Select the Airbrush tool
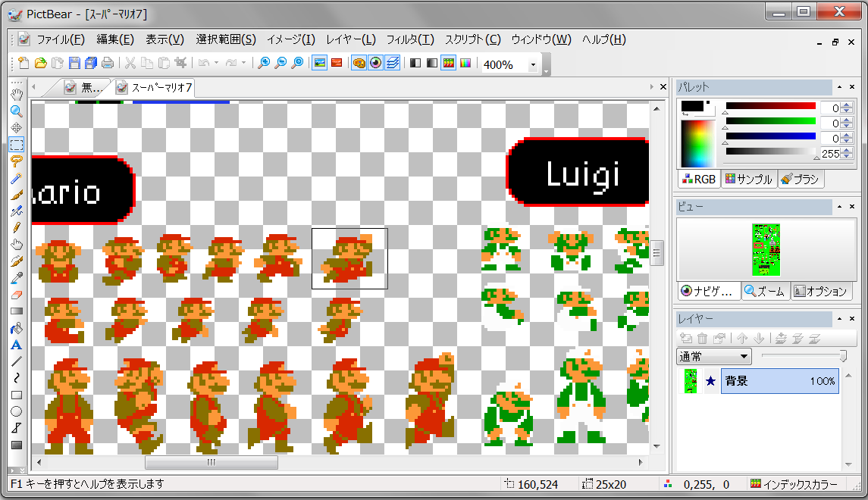This screenshot has width=868, height=500. [17, 211]
